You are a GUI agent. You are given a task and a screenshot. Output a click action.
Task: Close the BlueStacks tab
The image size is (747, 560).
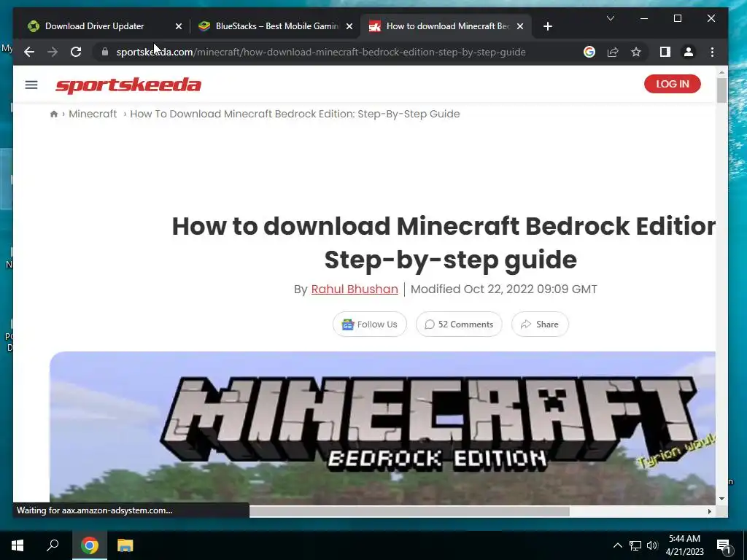pyautogui.click(x=349, y=26)
